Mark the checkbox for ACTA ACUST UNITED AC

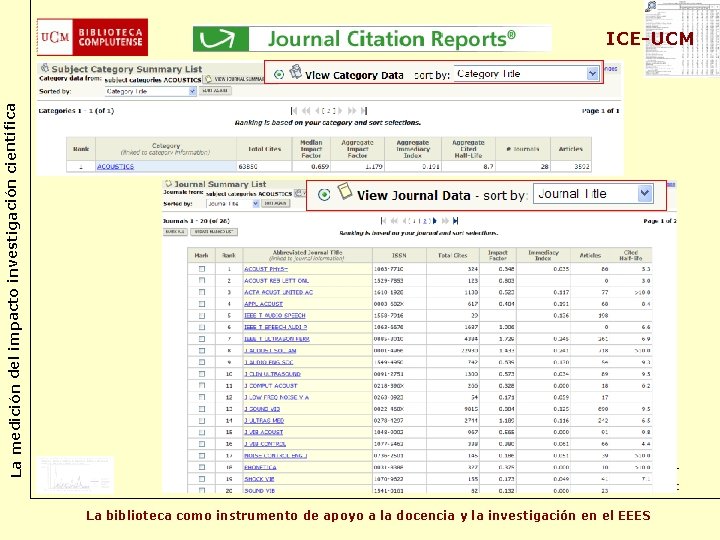coord(202,292)
